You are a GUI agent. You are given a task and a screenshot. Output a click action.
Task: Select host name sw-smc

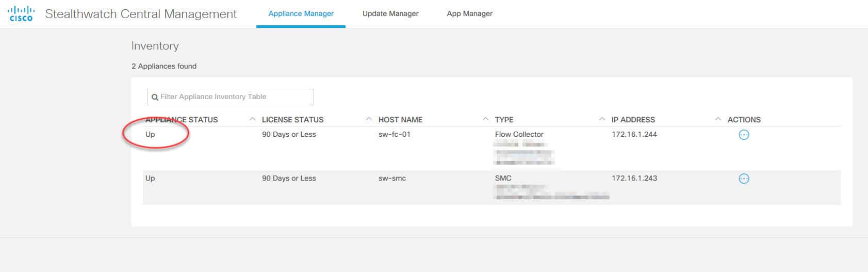392,178
